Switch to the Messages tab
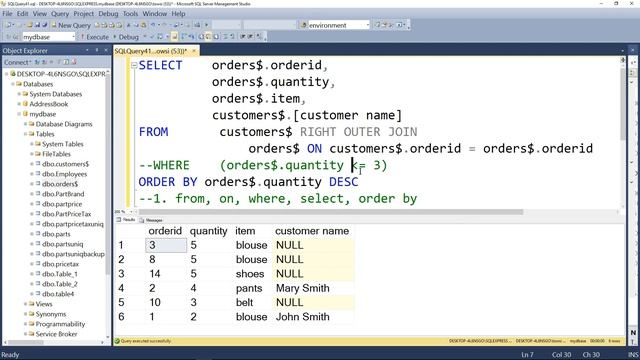Image resolution: width=640 pixels, height=360 pixels. pos(151,220)
